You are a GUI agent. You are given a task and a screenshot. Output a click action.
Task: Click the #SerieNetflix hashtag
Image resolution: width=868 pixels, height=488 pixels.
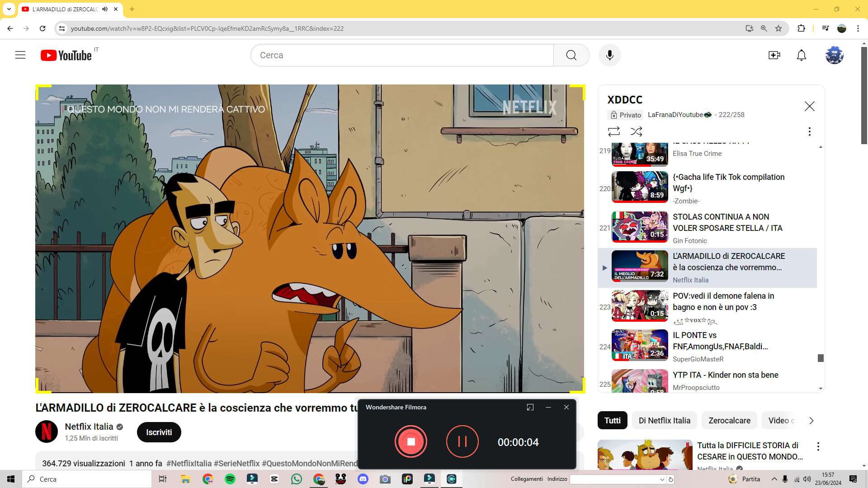237,464
